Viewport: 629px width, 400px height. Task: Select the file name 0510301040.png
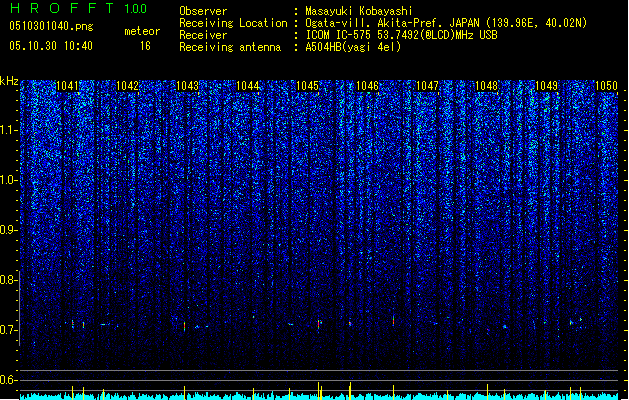pos(51,26)
